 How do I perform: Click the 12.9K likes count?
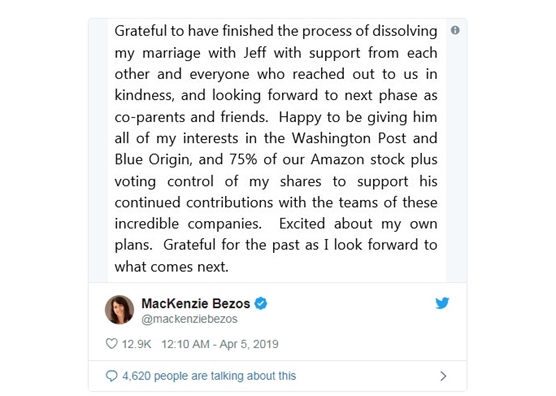137,344
